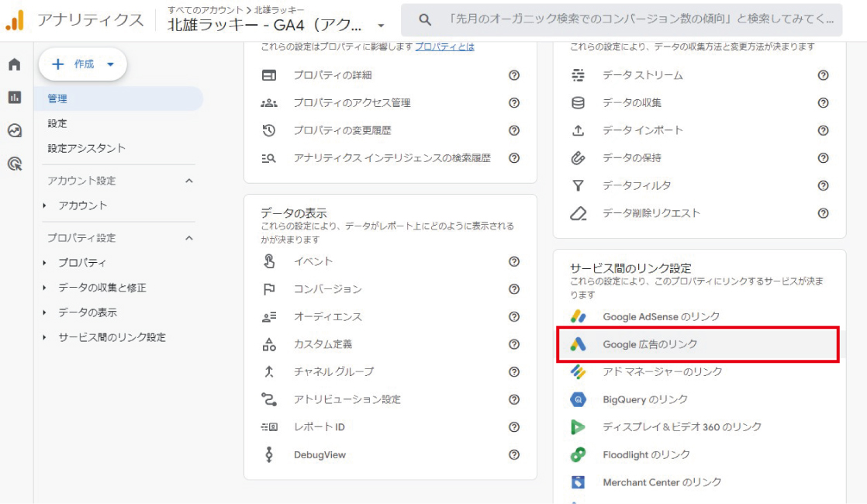Click help icon for DebugView
Viewport: 867px width, 504px height.
point(514,454)
